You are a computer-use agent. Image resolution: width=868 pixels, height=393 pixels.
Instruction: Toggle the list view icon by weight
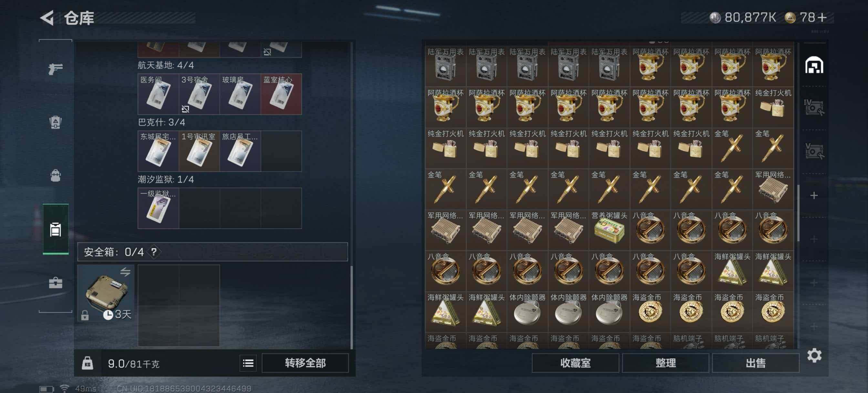(x=248, y=363)
